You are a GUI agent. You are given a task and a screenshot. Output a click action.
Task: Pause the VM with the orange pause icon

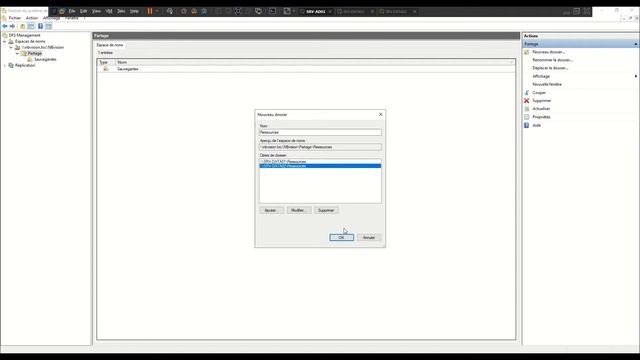[x=150, y=11]
